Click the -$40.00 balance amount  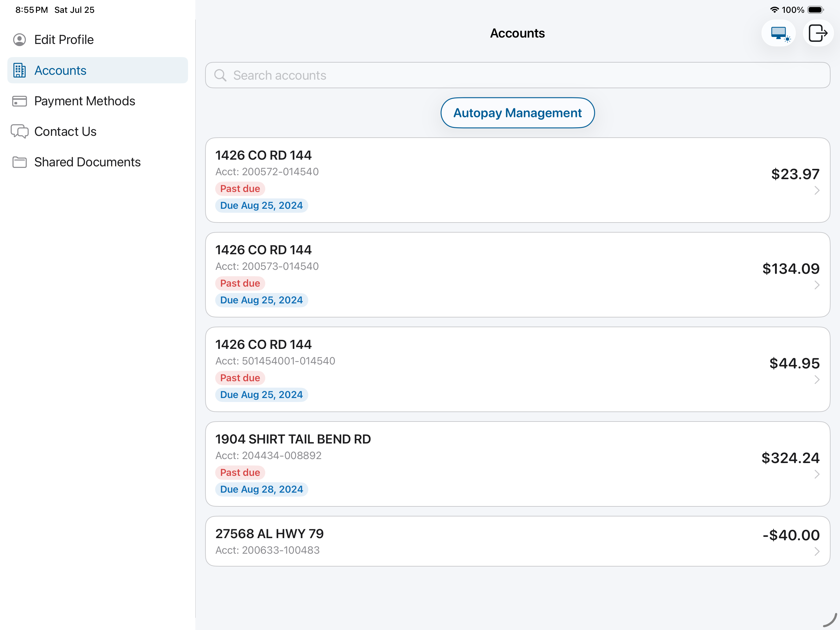(x=791, y=535)
